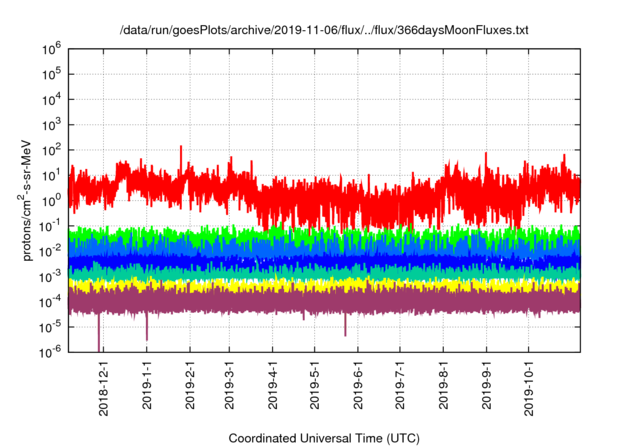Click the 10^6 y-axis tick label
The width and height of the screenshot is (640, 448).
point(52,49)
